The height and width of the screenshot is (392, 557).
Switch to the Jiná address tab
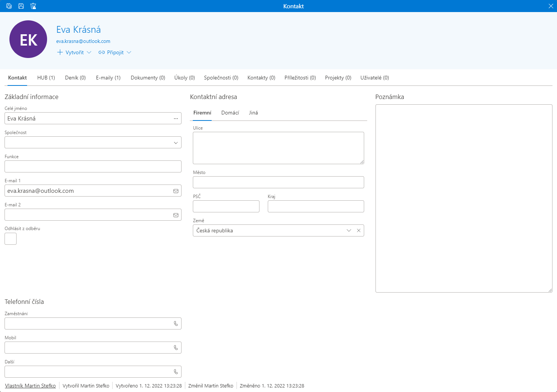click(x=253, y=113)
